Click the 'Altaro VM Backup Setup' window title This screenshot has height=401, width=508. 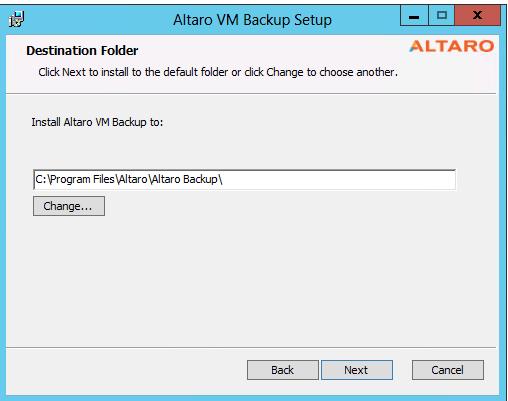(252, 20)
